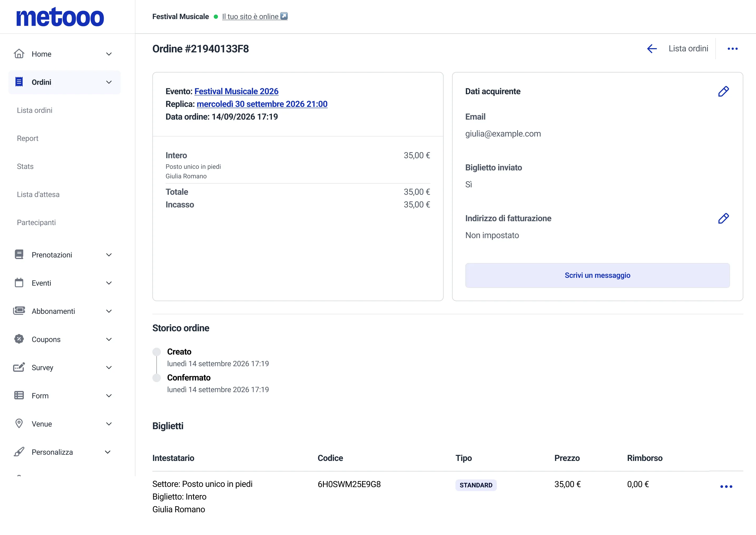This screenshot has height=535, width=756.
Task: Open ticket 6H0SWM25E9G8 row actions menu
Action: click(x=726, y=486)
